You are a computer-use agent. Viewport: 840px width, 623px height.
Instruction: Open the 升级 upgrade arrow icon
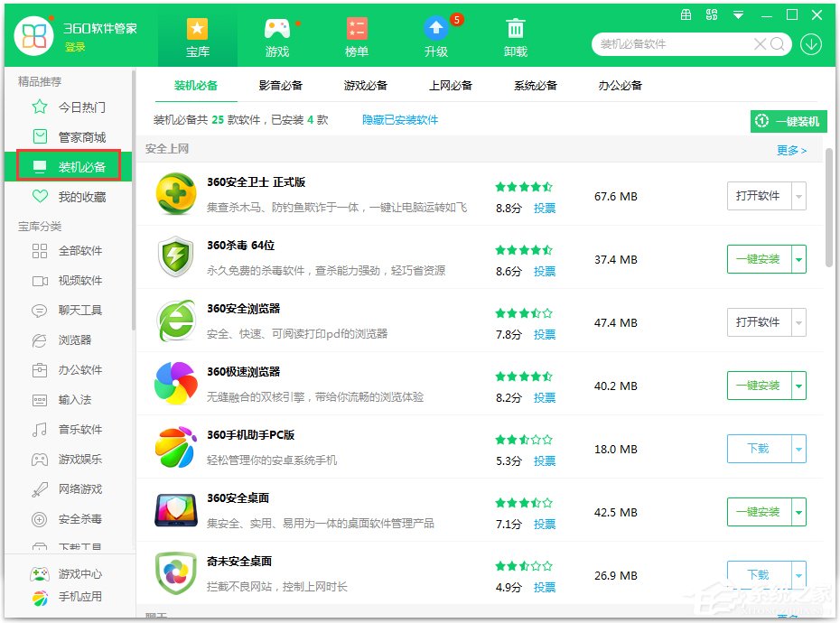[436, 28]
